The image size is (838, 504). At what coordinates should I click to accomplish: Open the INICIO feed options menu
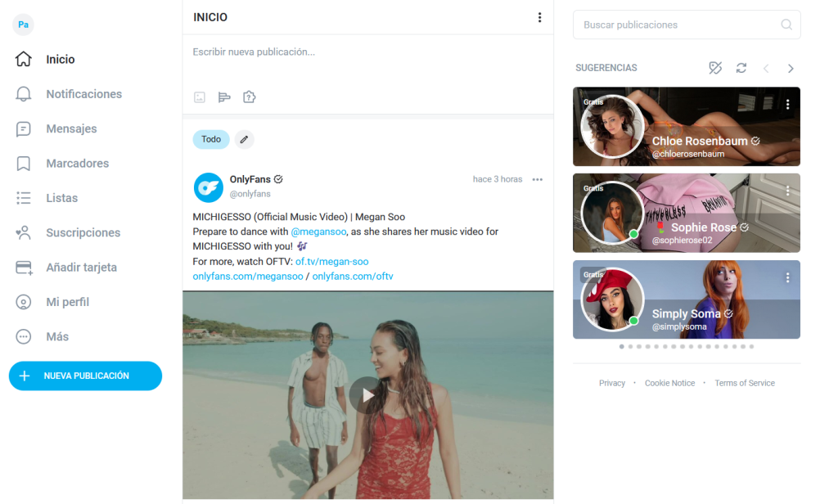point(539,16)
